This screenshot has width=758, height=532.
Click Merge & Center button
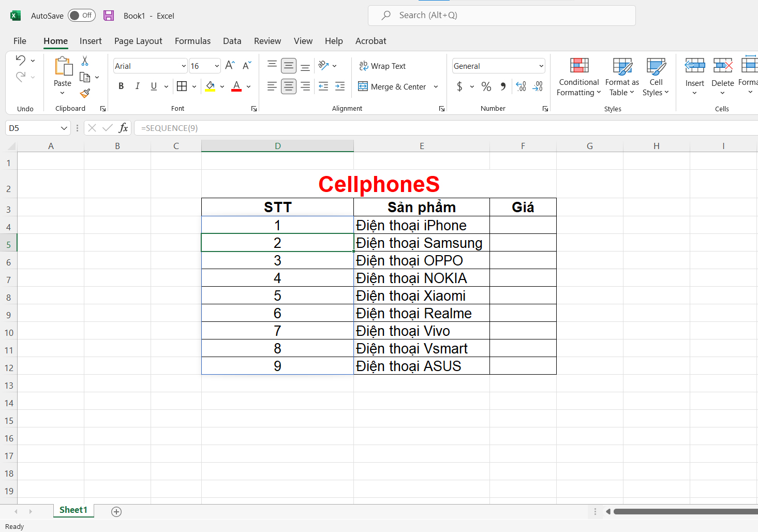coord(392,86)
